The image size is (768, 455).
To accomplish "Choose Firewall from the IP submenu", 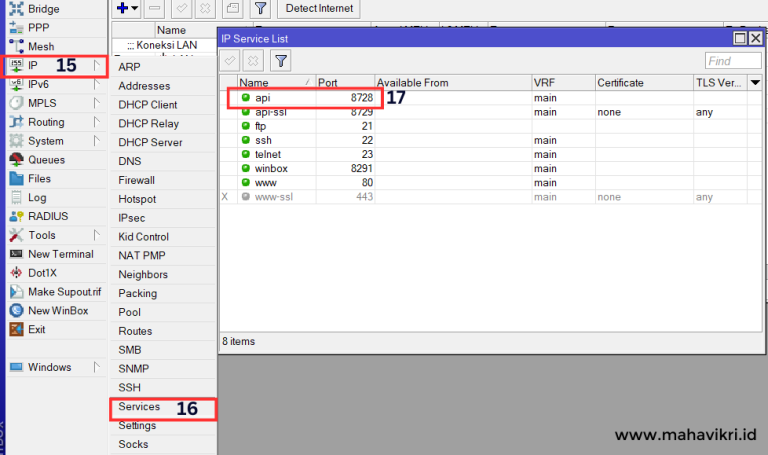I will click(x=136, y=180).
